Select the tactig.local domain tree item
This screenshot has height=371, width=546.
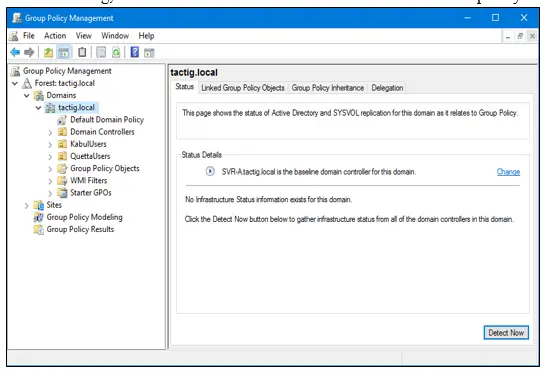76,108
